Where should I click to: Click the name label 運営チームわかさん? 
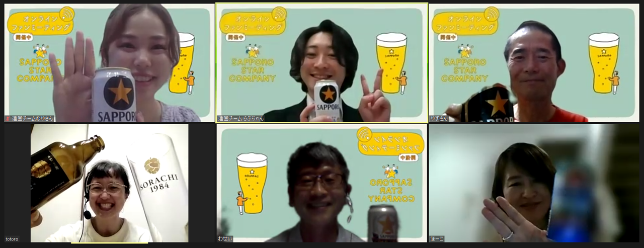pos(32,119)
